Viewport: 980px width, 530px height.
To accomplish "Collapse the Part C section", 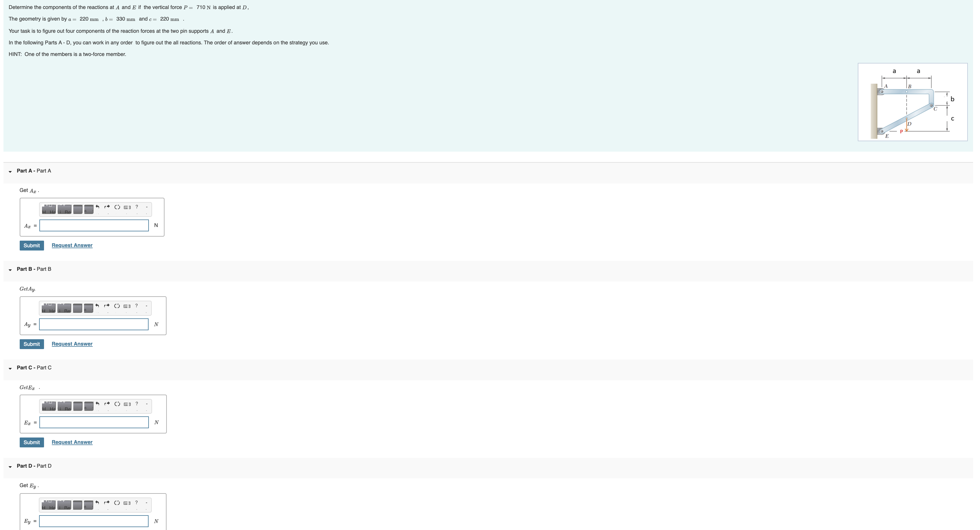I will tap(10, 368).
